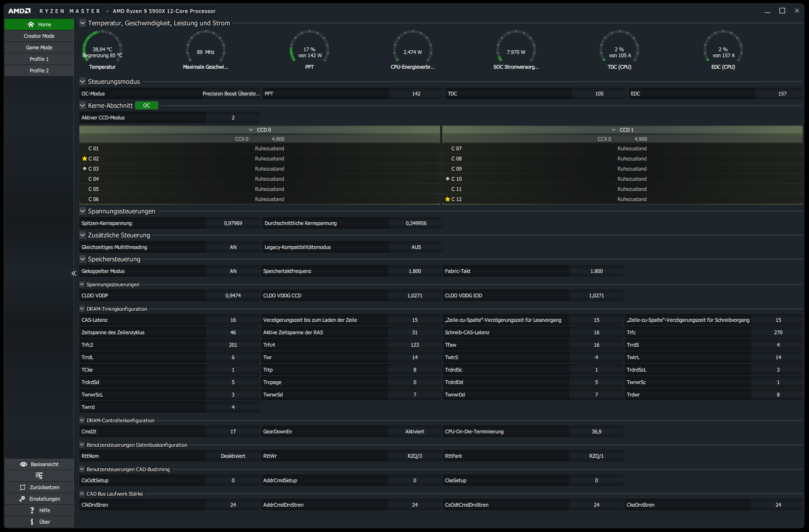Viewport: 809px width, 532px height.
Task: Click the Spitzen-Kernspannung value 0,97969
Action: click(233, 223)
